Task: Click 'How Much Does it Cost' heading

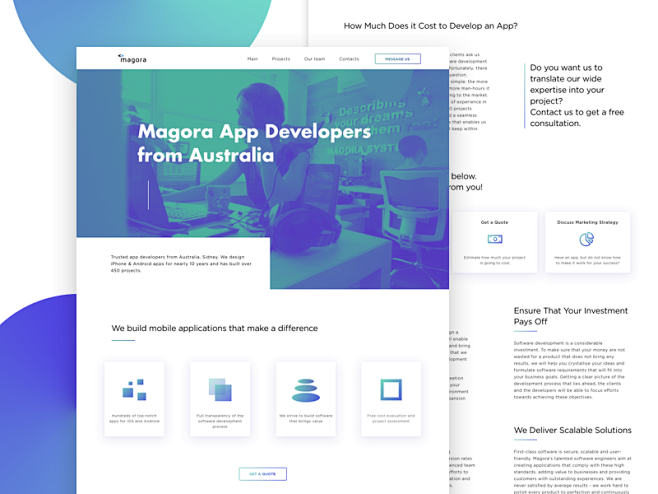Action: click(x=431, y=26)
